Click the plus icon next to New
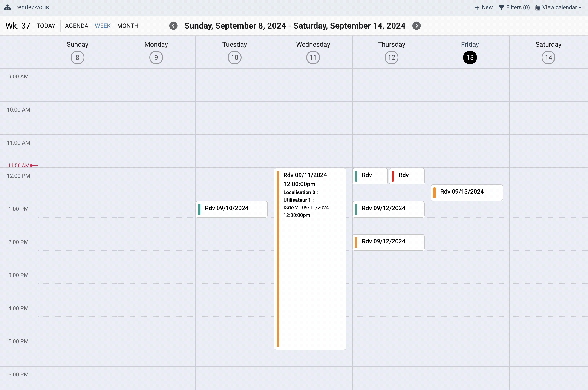Viewport: 588px width, 390px height. pos(477,7)
